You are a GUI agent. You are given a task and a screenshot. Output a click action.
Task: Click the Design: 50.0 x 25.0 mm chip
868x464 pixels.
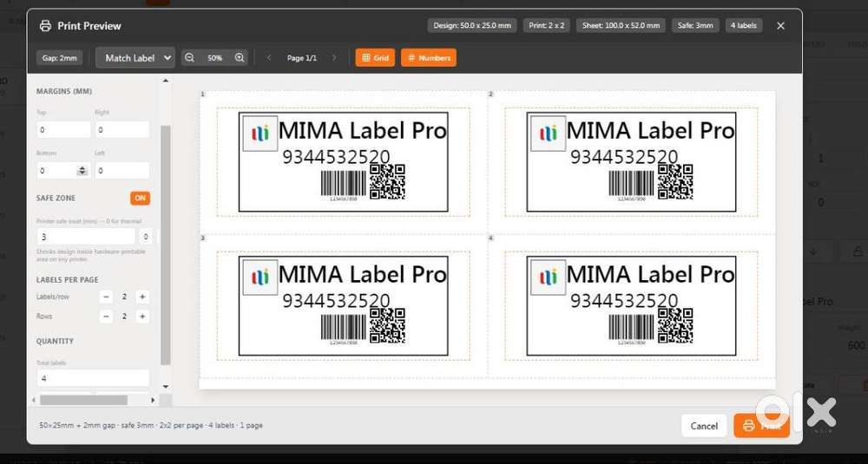pos(471,25)
